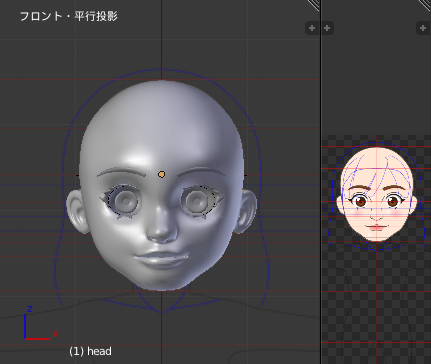Screen dimensions: 431x364
Task: Select the orange origin dot on the forehead
Action: (162, 174)
